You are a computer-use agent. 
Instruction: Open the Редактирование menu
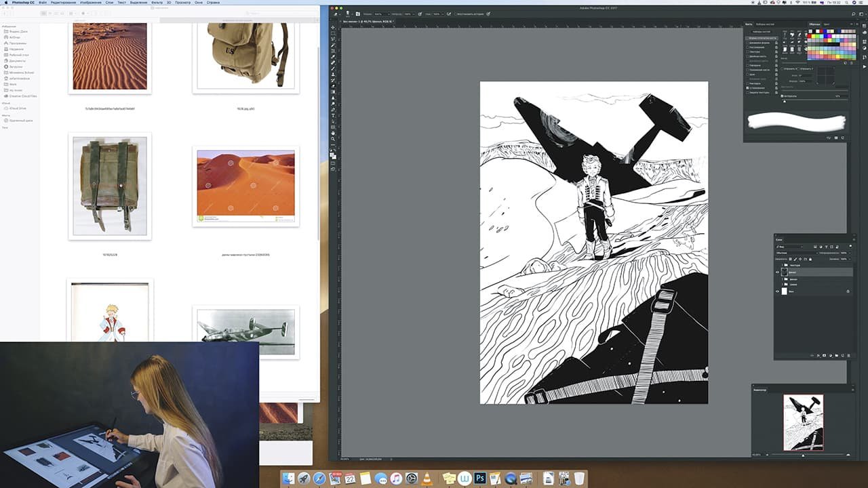62,2
